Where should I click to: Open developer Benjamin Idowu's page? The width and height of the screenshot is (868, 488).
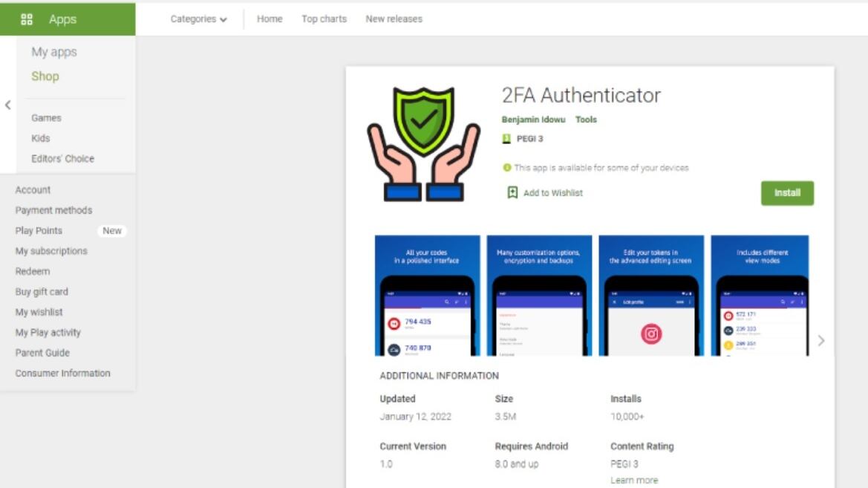533,119
